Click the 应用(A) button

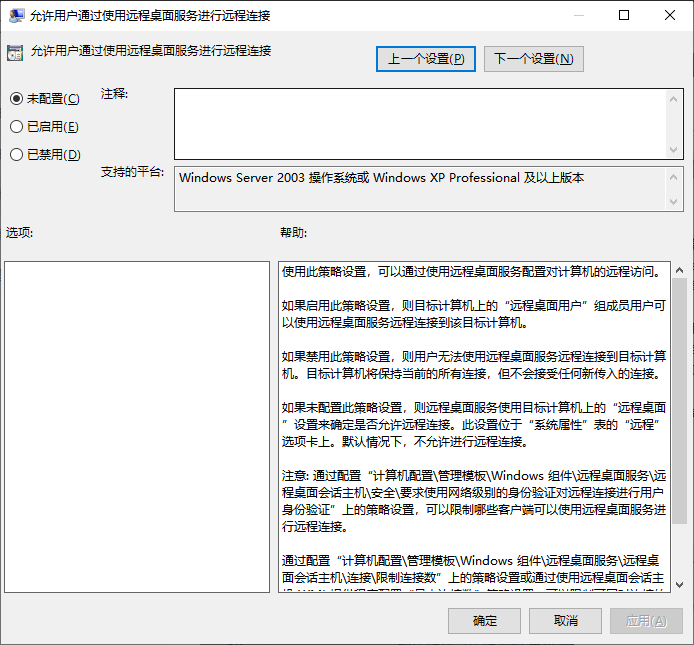click(x=646, y=621)
